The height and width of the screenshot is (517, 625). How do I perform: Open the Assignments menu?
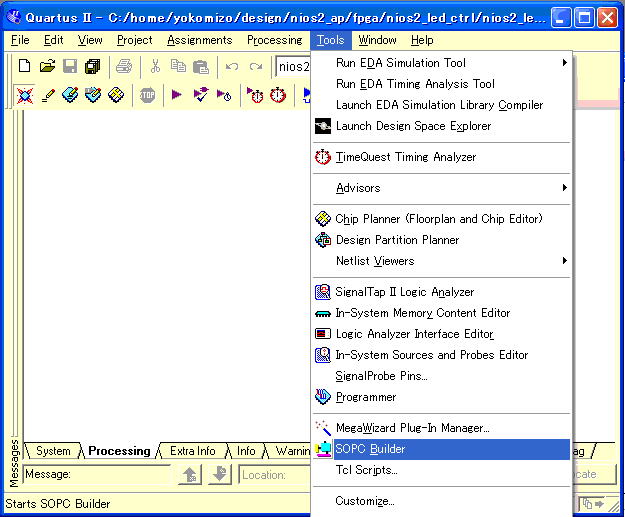pyautogui.click(x=199, y=40)
